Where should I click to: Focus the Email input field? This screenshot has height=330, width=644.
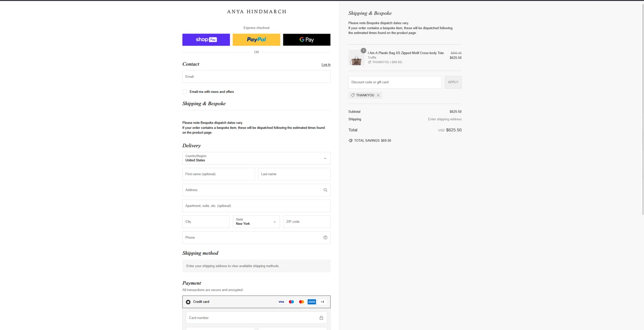pos(256,76)
